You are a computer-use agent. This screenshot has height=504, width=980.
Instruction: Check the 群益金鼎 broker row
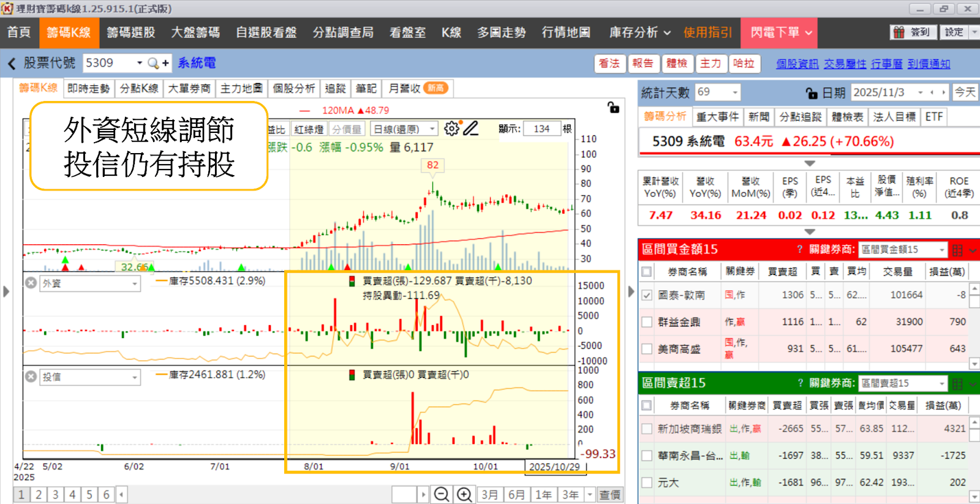coord(647,322)
